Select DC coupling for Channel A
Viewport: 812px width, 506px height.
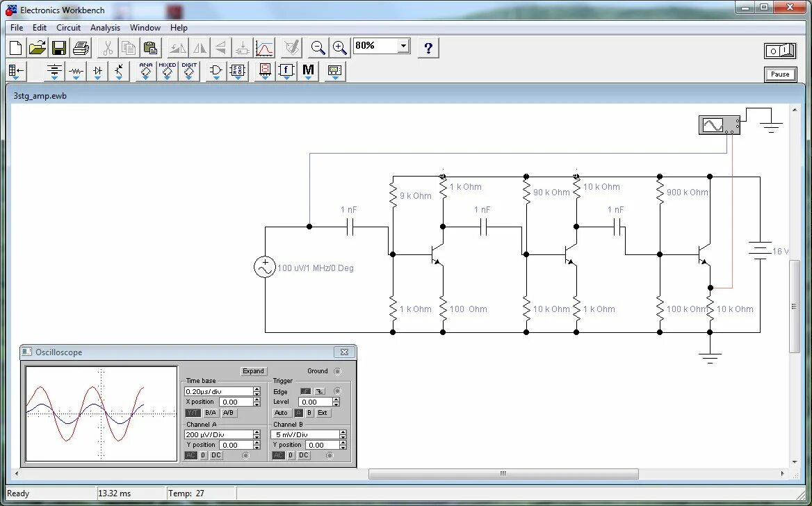[216, 455]
